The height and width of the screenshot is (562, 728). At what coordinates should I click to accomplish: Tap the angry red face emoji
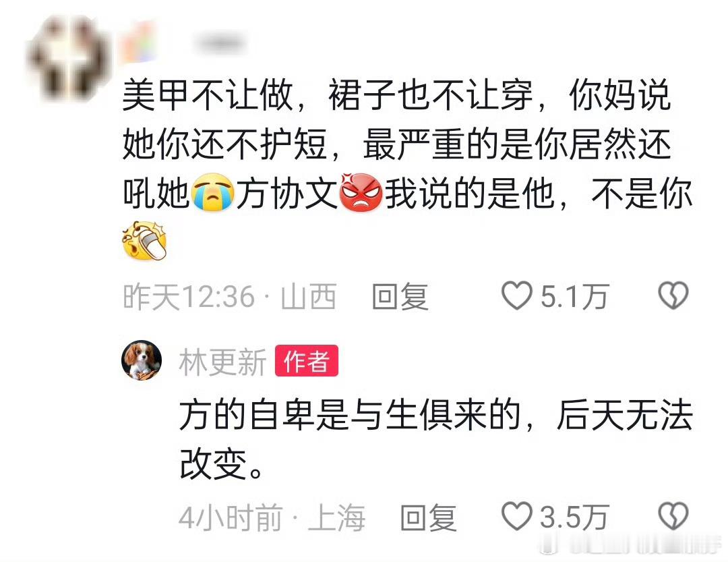tap(361, 192)
